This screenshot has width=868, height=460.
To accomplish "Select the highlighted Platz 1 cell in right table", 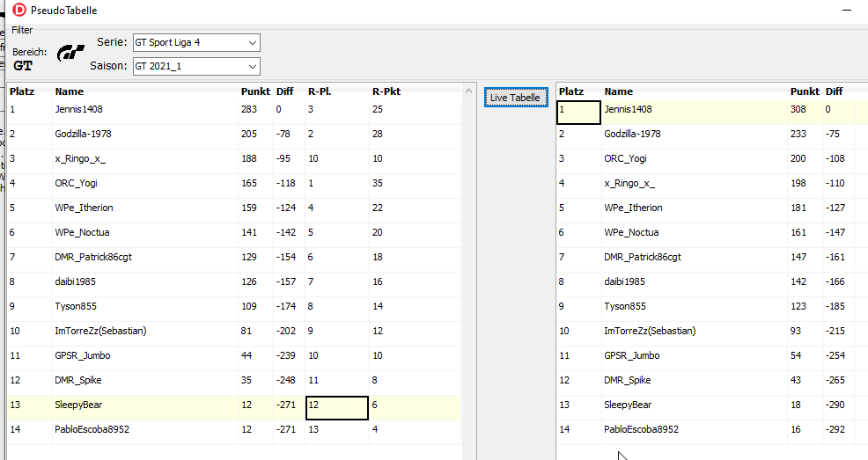I will [x=578, y=110].
